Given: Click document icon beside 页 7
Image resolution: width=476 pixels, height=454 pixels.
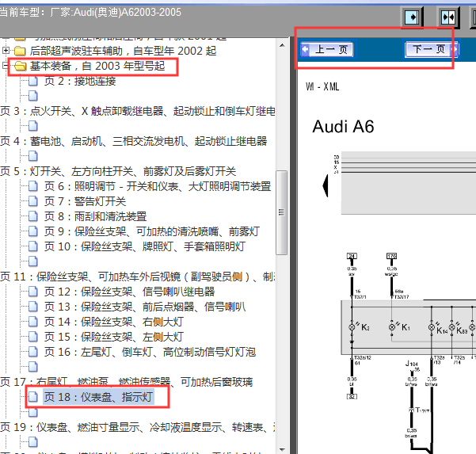Looking at the screenshot, I should pos(33,201).
